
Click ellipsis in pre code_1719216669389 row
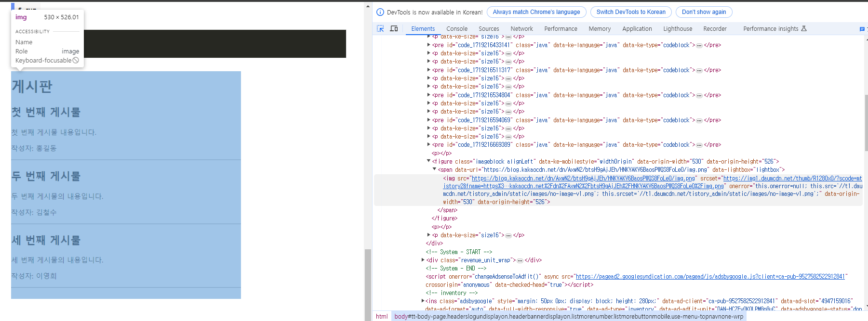(x=699, y=145)
